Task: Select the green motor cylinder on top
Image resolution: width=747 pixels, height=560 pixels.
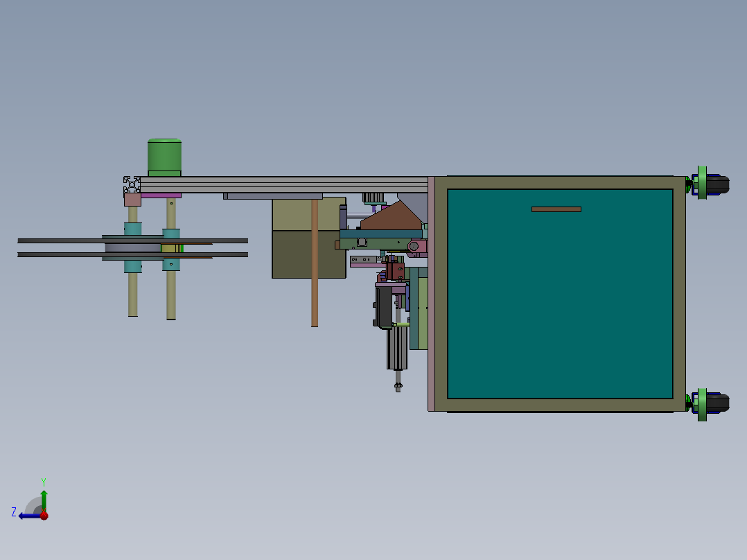Action: pos(164,154)
